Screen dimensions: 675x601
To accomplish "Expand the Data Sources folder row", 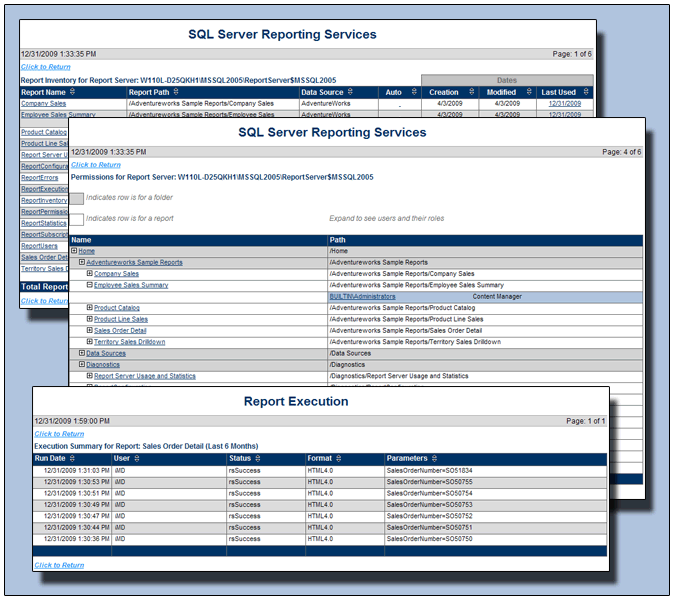I will pyautogui.click(x=82, y=353).
